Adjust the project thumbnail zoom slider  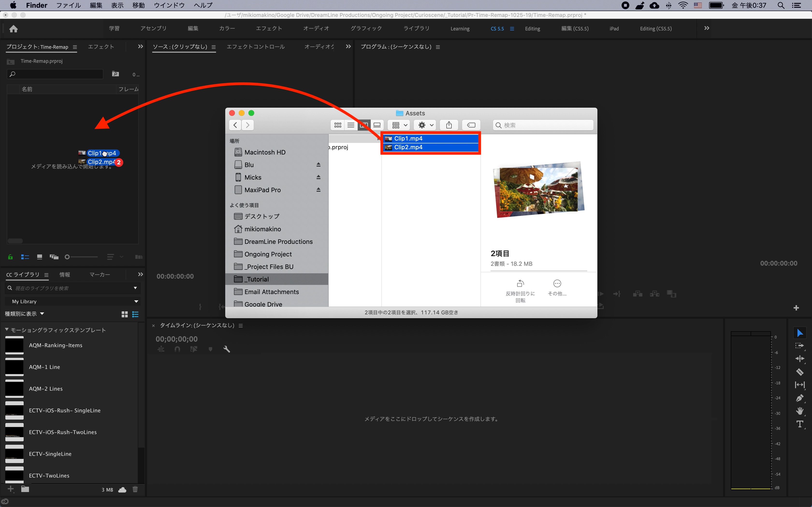(x=67, y=257)
